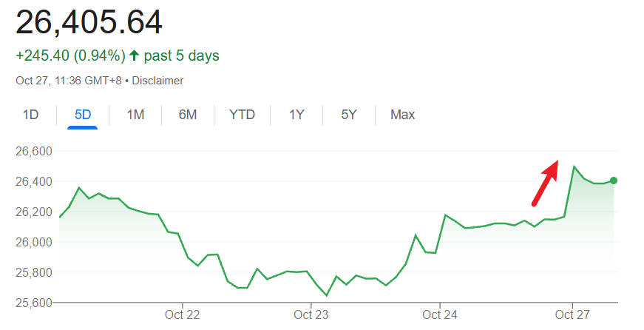Click the Oct 22 date label

183,314
